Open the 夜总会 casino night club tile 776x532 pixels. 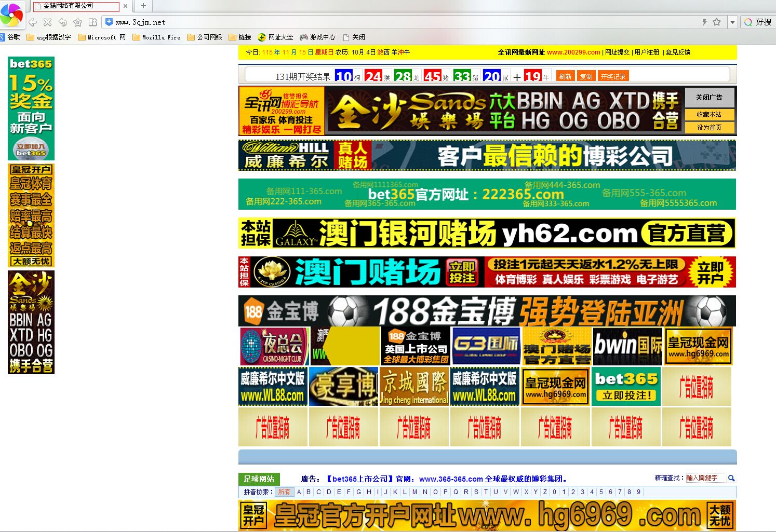pyautogui.click(x=274, y=346)
